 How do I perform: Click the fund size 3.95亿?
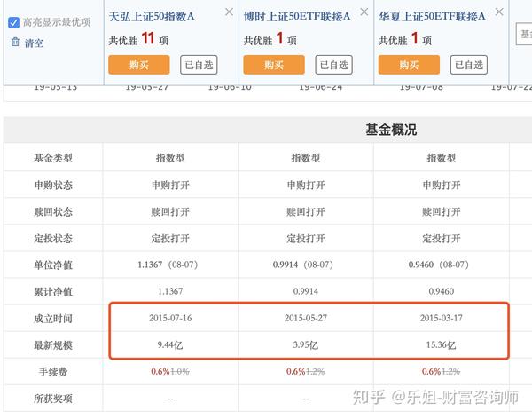tap(305, 345)
